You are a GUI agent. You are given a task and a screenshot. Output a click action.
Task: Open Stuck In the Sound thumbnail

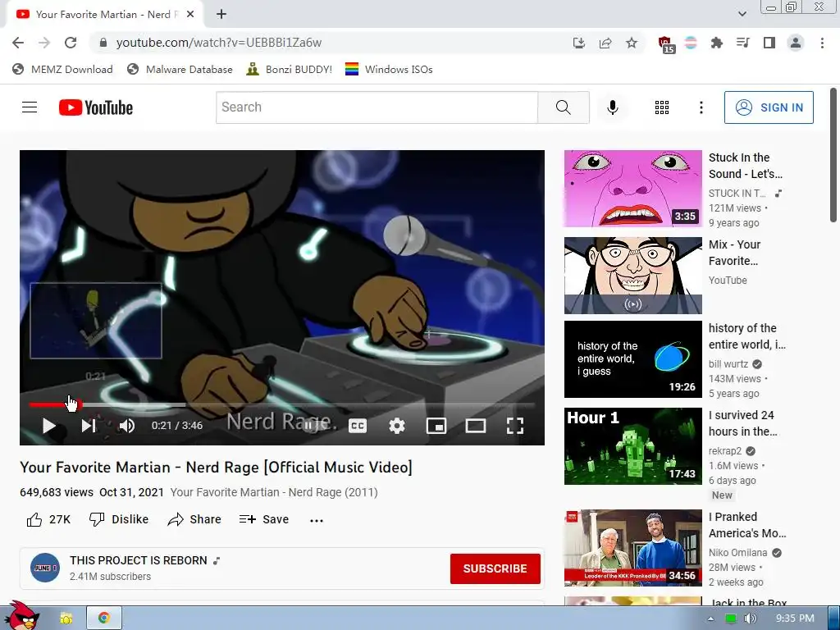[632, 189]
